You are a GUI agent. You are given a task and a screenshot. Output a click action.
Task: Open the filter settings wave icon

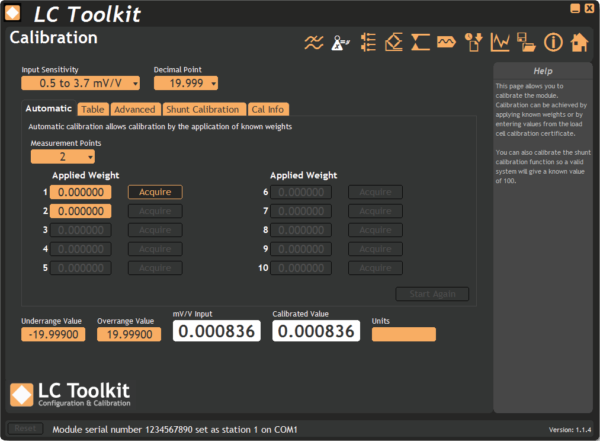[x=314, y=42]
